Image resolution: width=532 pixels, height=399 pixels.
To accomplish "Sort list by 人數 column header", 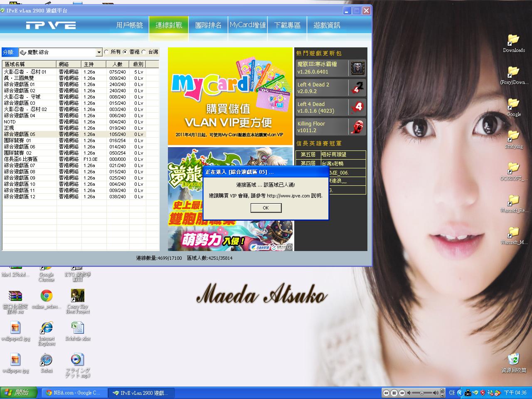I will (x=118, y=64).
